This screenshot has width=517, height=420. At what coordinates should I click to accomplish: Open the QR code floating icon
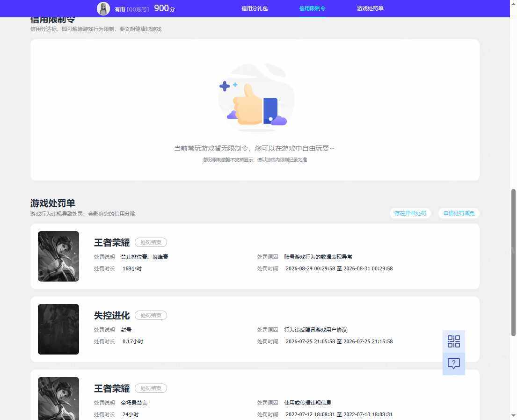point(454,341)
